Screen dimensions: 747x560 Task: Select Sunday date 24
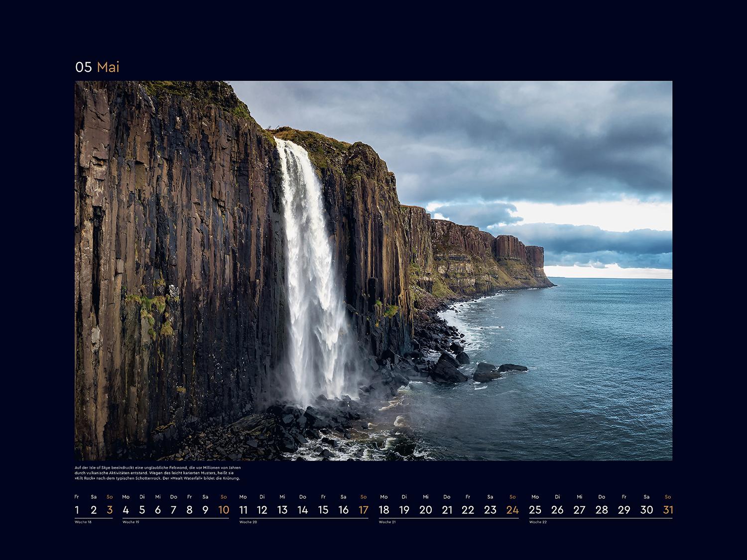click(x=512, y=510)
